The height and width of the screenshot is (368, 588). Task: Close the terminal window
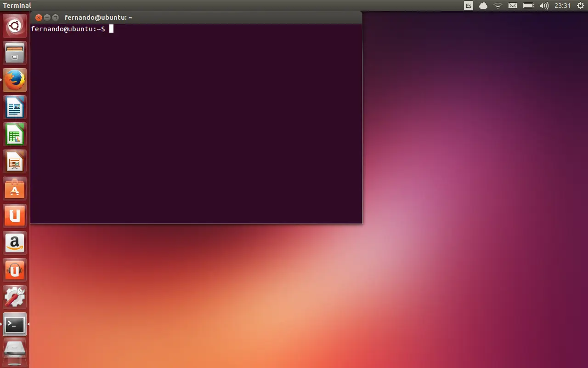coord(39,17)
